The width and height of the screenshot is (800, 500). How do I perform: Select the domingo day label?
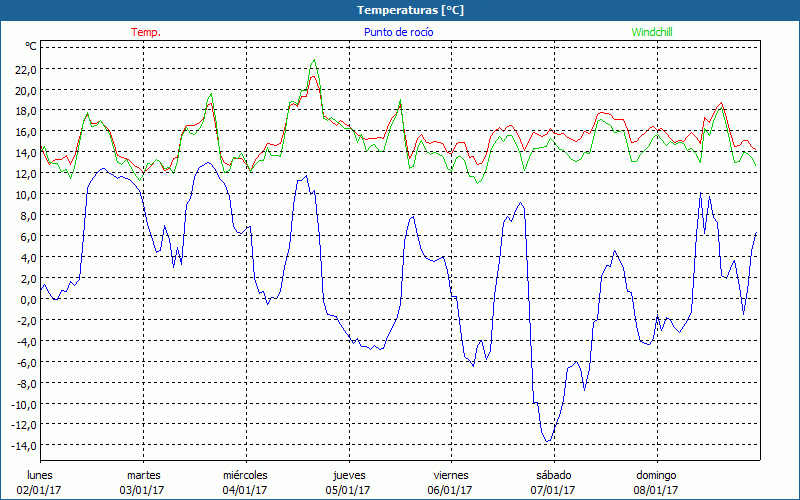655,475
